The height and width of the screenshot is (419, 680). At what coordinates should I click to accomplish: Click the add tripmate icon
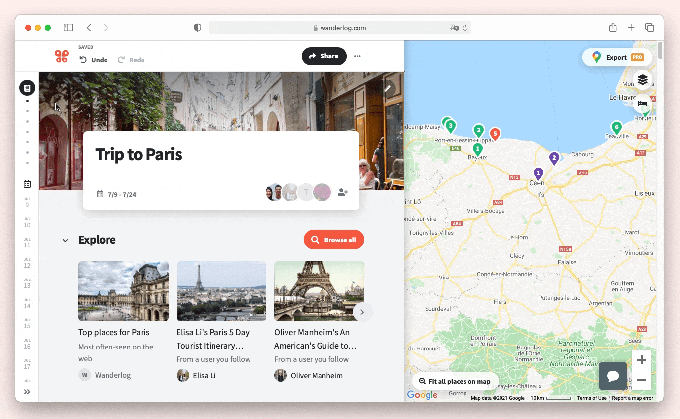(x=343, y=192)
